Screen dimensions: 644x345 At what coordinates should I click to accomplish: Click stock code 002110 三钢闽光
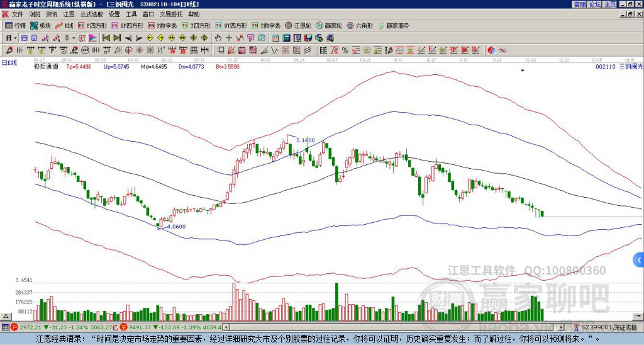coord(619,66)
